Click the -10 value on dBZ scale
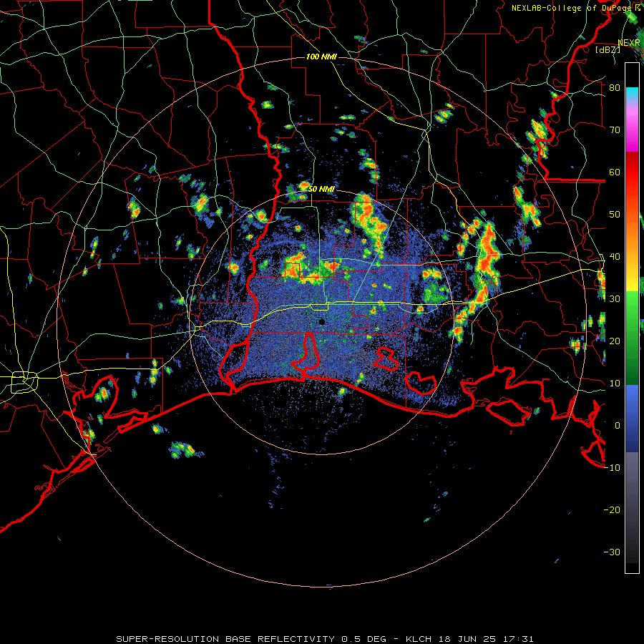Image resolution: width=644 pixels, height=644 pixels. click(x=612, y=467)
